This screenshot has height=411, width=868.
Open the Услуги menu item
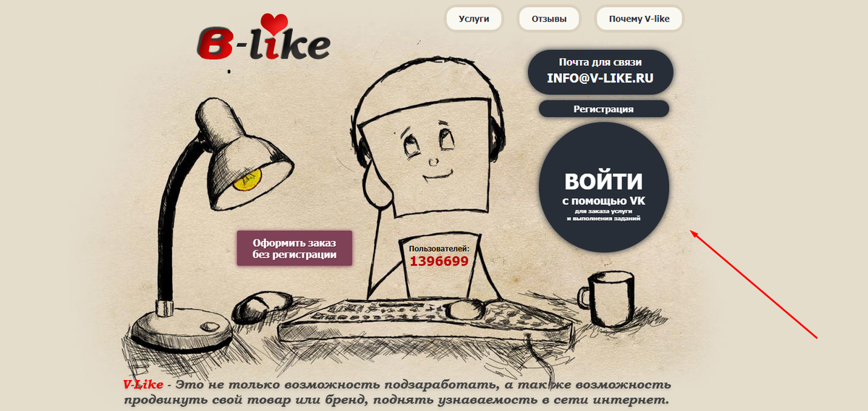coord(474,20)
